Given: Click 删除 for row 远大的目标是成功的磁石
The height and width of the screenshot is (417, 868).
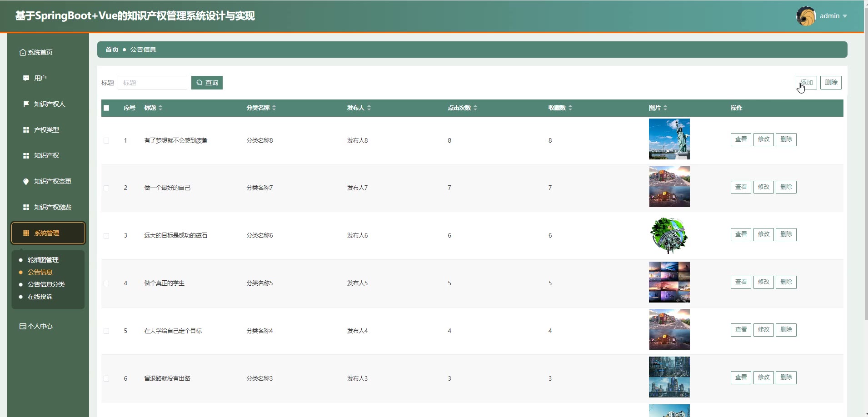Looking at the screenshot, I should point(786,234).
